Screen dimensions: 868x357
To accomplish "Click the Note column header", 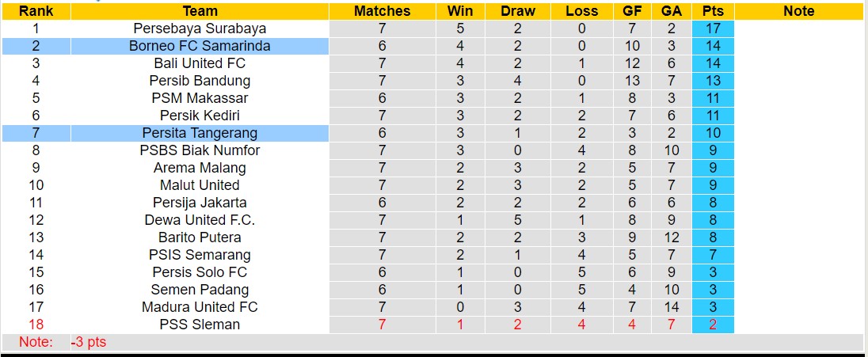I will (x=798, y=11).
